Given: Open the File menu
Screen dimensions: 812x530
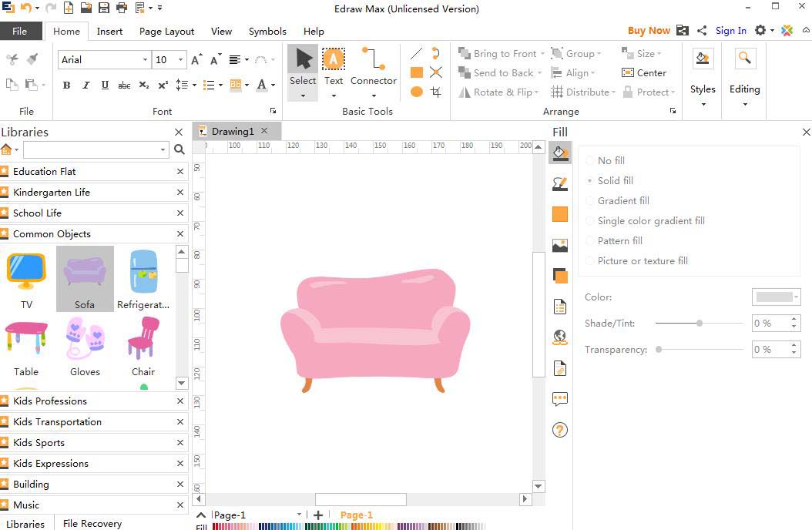Looking at the screenshot, I should [x=20, y=31].
